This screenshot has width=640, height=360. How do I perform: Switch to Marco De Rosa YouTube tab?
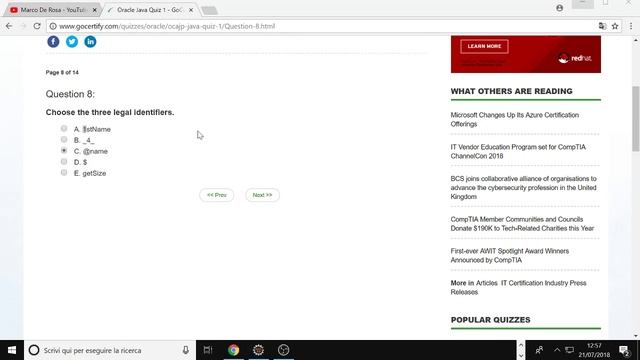(52, 10)
